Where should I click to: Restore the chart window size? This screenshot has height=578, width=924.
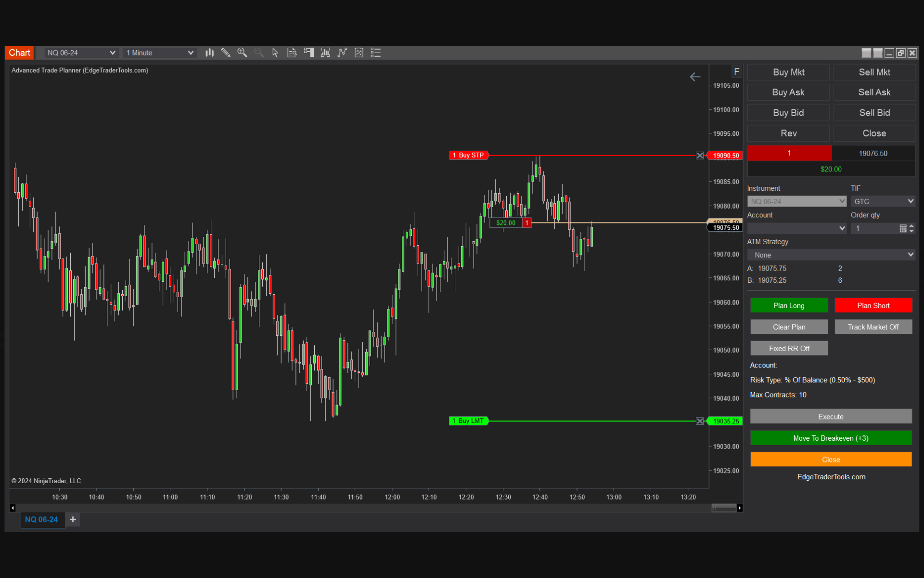(901, 53)
